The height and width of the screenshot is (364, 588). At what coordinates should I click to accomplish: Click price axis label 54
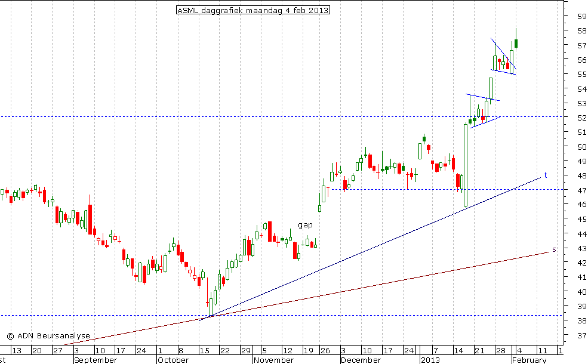pos(582,90)
